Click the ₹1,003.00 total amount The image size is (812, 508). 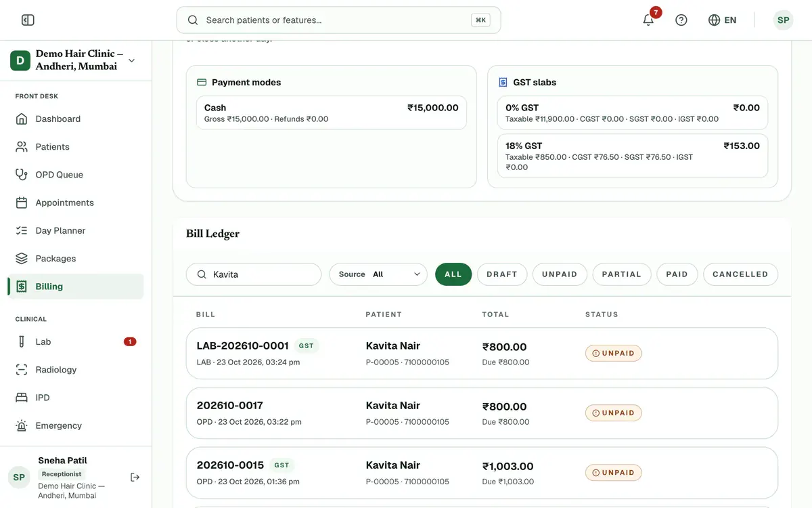507,467
